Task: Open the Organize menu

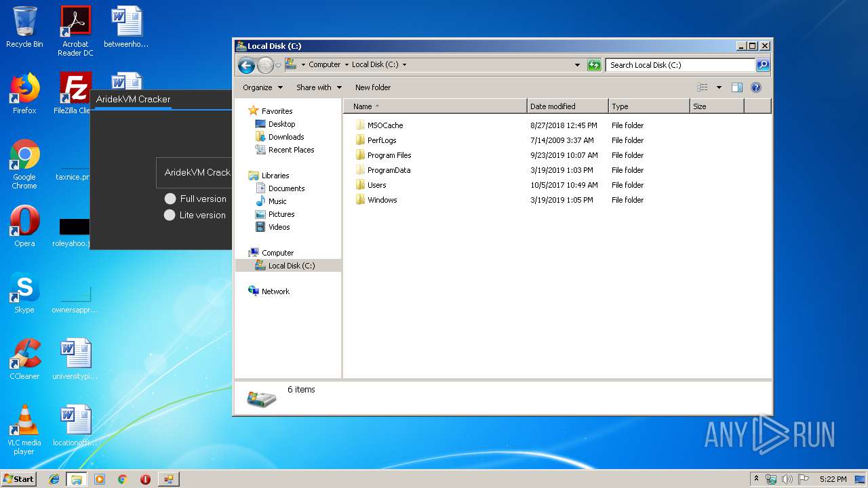Action: [x=262, y=87]
